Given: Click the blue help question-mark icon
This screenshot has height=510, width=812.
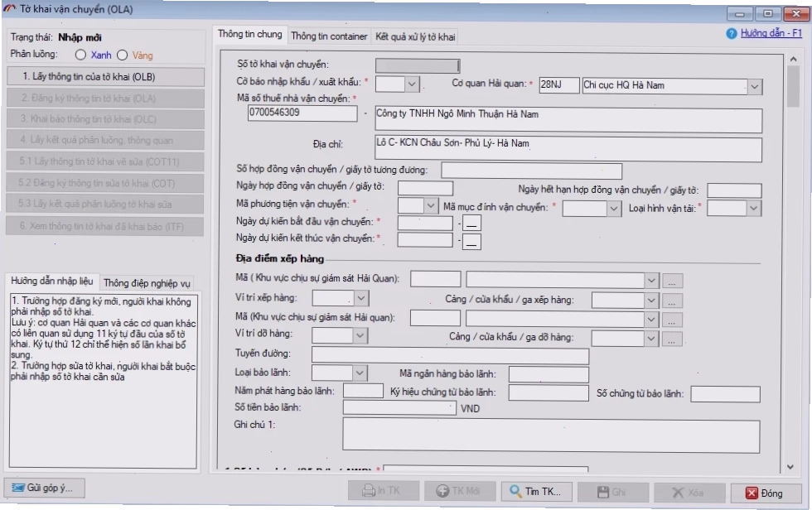Looking at the screenshot, I should 731,34.
